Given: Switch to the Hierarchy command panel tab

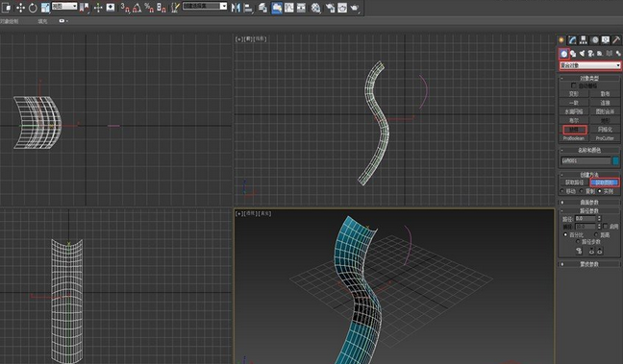Looking at the screenshot, I should pyautogui.click(x=584, y=39).
